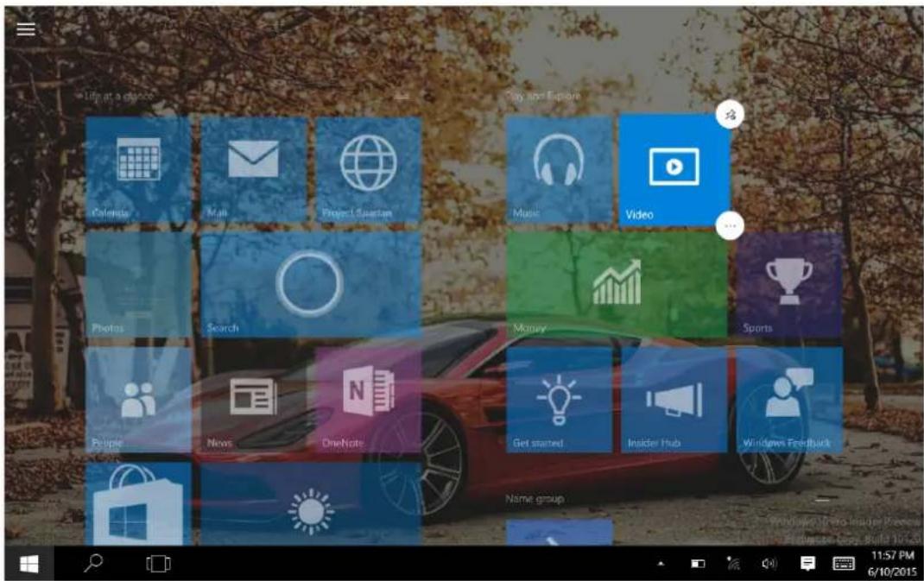Click the Windows Start button
Screen dimensions: 924x581
pyautogui.click(x=28, y=564)
